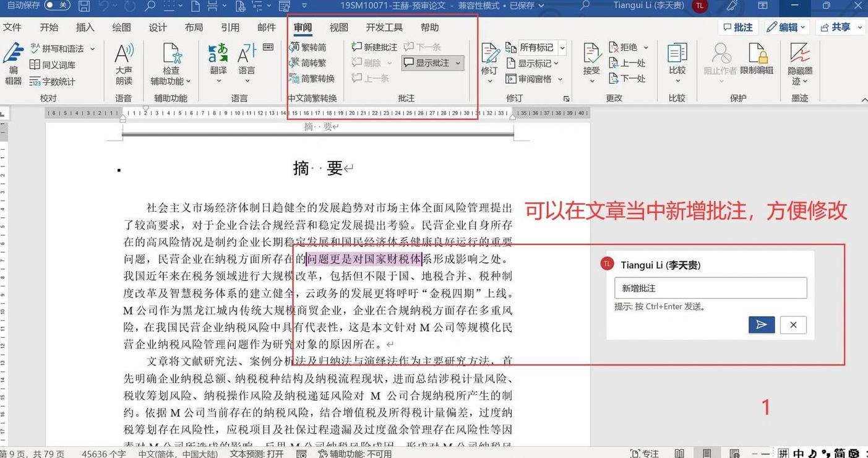Switch to the 布局 tab
868x458 pixels.
(194, 27)
